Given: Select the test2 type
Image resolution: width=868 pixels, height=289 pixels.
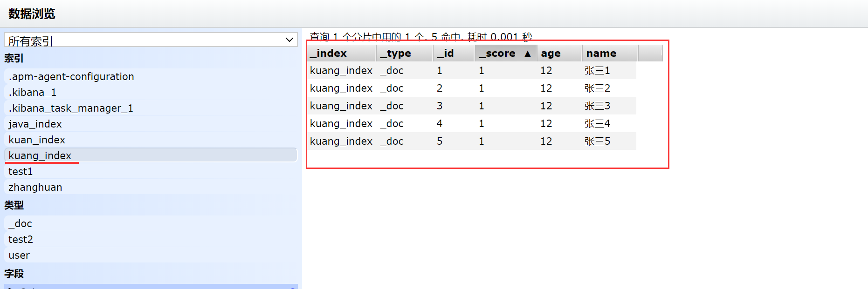Looking at the screenshot, I should click(151, 239).
